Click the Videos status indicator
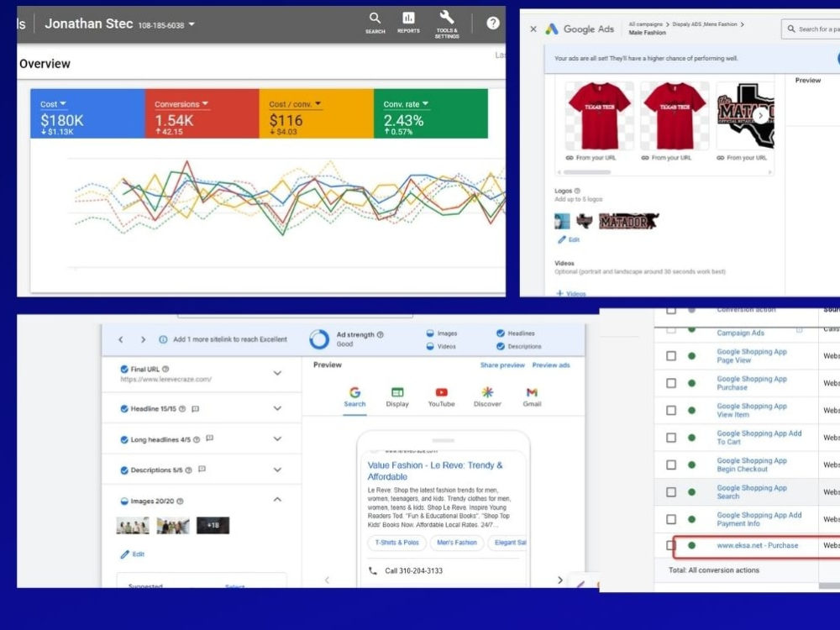The height and width of the screenshot is (630, 840). coord(429,346)
